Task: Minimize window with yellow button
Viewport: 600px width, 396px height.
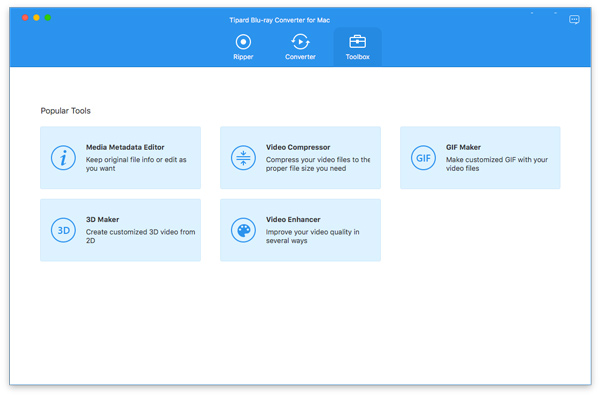Action: (36, 18)
